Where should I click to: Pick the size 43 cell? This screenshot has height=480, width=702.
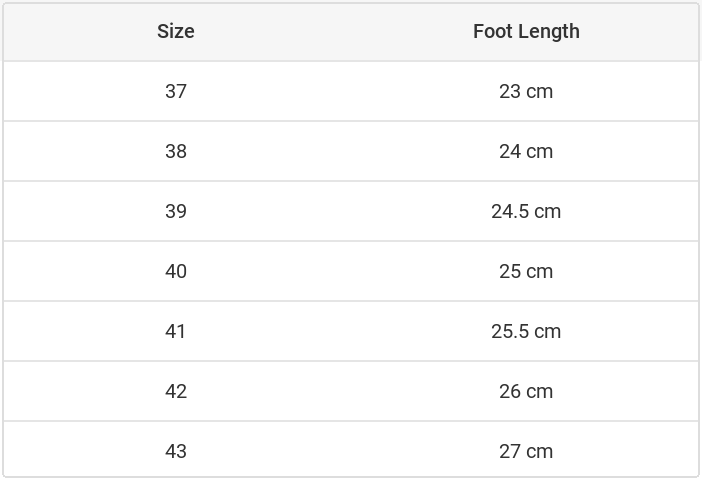(176, 451)
